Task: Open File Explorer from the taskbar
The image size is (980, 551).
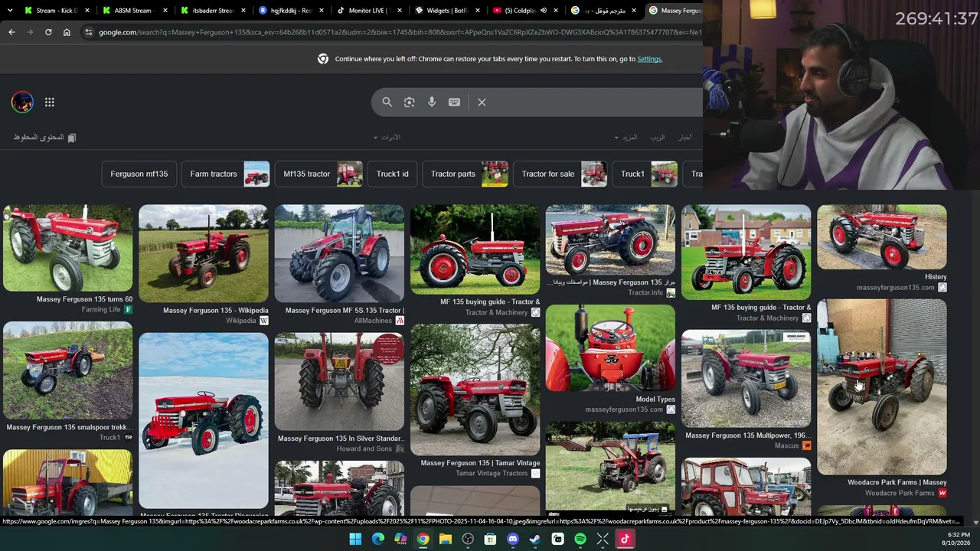Action: pyautogui.click(x=446, y=540)
